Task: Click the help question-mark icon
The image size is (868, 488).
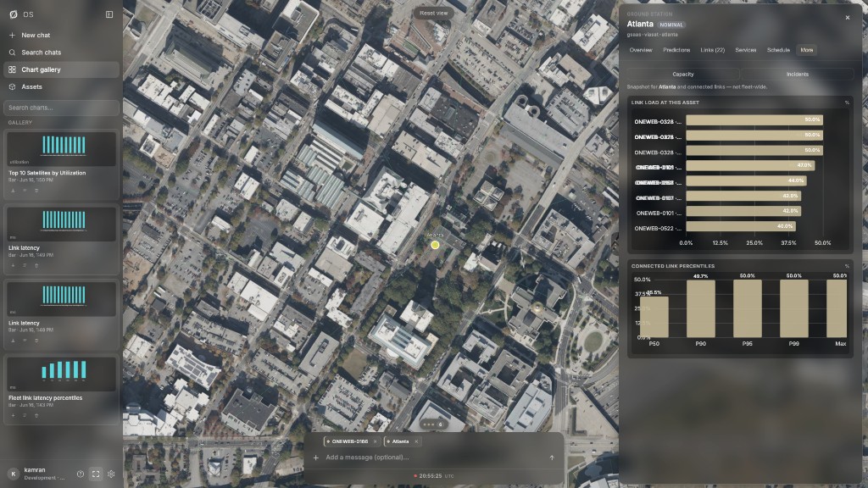Action: [81, 474]
